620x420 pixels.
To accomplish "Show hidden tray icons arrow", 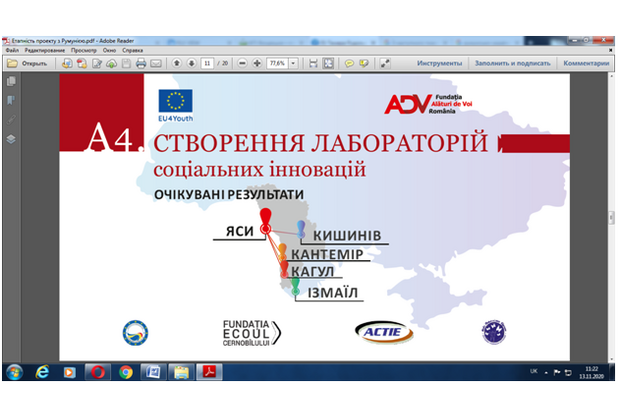I will point(546,372).
